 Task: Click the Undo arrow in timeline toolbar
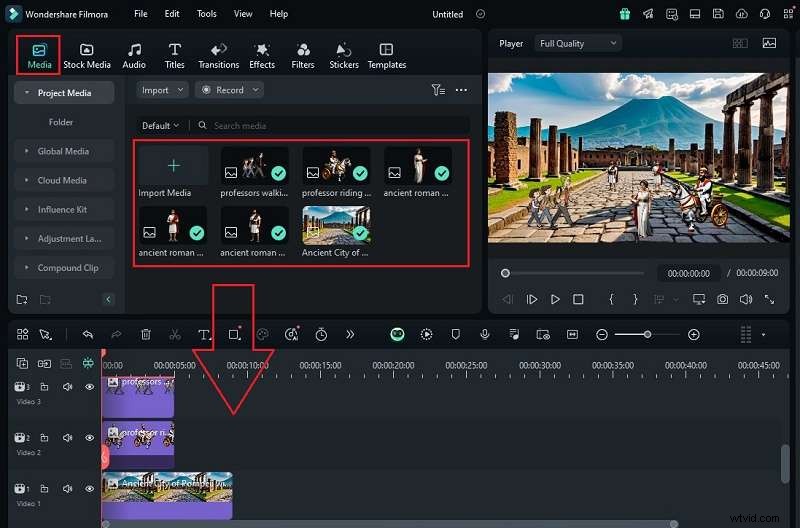coord(88,334)
